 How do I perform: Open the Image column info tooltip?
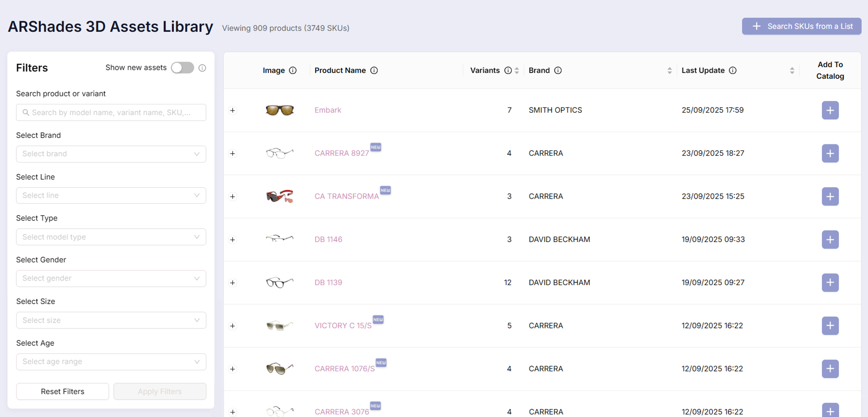tap(293, 70)
